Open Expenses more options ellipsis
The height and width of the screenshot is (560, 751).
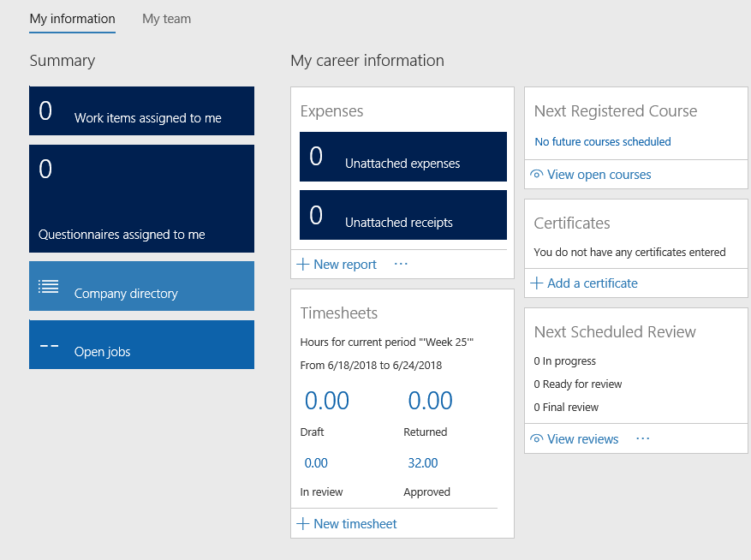(x=401, y=264)
